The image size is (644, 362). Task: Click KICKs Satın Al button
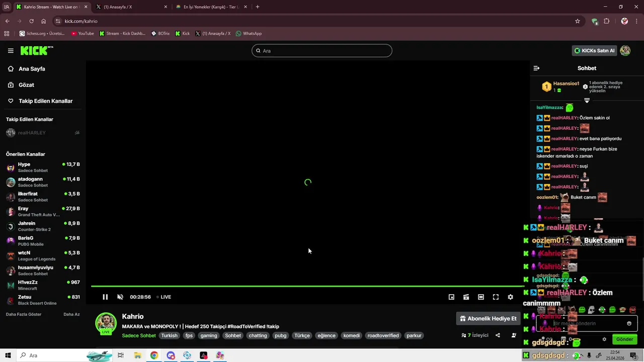(594, 51)
